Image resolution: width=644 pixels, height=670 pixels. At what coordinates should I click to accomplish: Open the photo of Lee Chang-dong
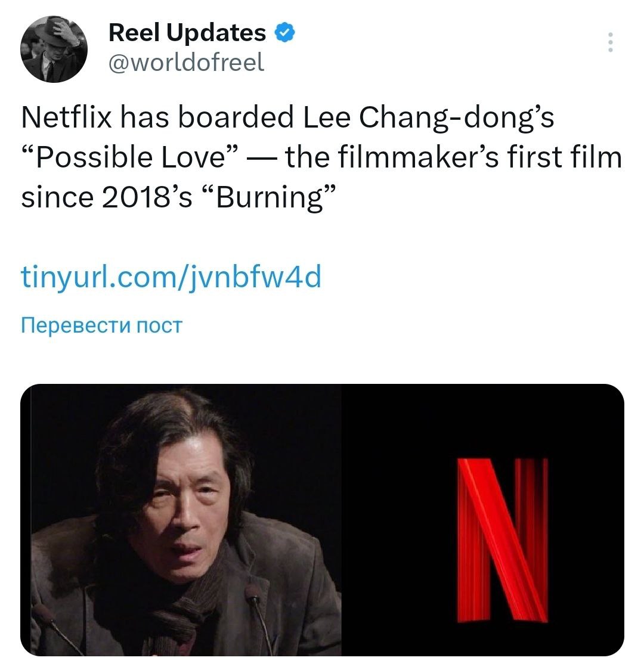181,520
